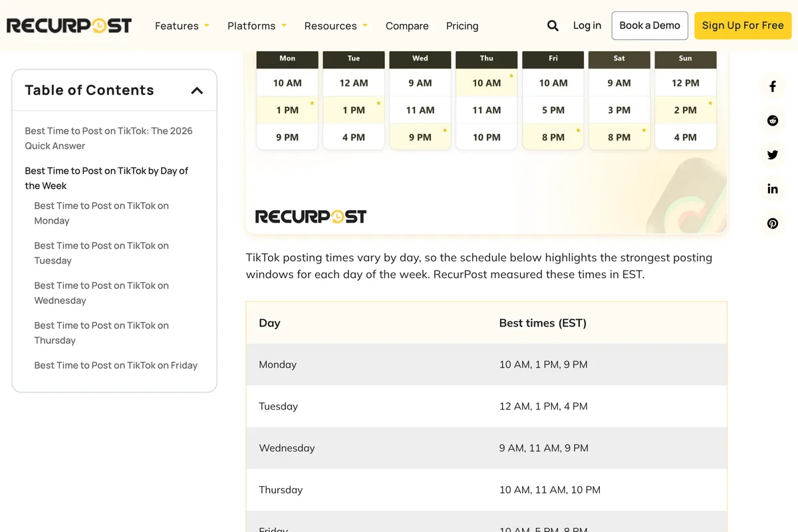Select the 'Monday' table cell
The width and height of the screenshot is (798, 532).
(366, 364)
